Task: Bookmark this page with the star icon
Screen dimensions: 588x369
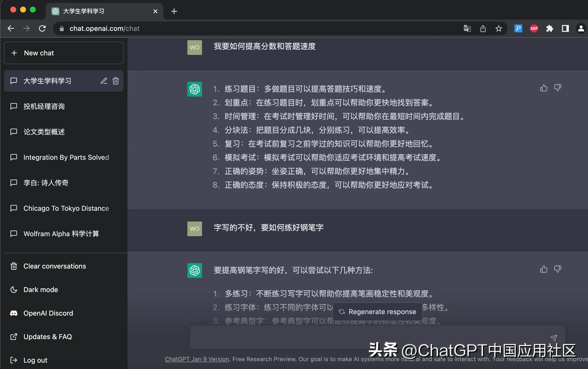Action: pyautogui.click(x=499, y=28)
